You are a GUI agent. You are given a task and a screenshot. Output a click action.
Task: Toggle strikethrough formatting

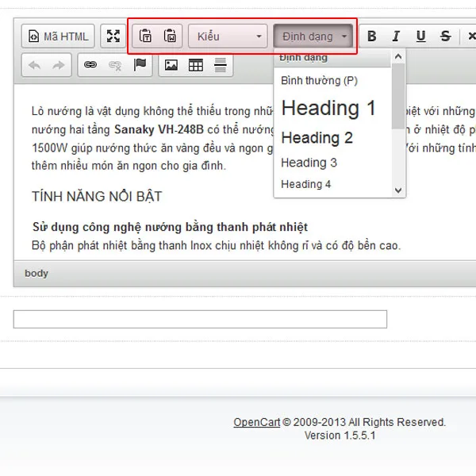click(445, 36)
